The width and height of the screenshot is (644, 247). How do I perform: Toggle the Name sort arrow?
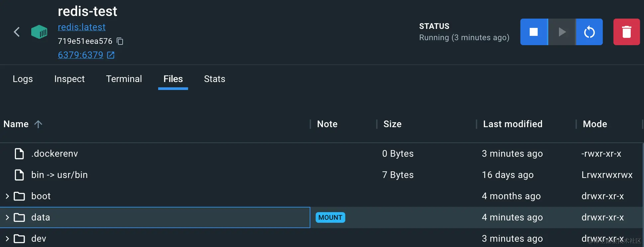point(38,124)
